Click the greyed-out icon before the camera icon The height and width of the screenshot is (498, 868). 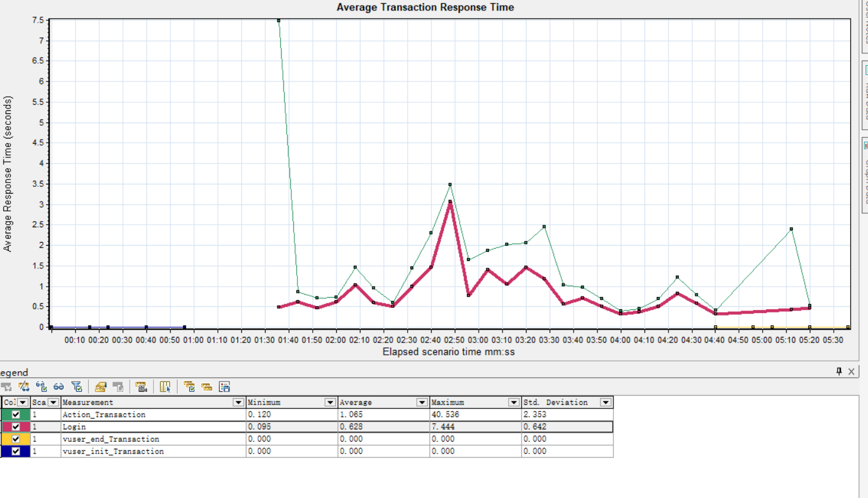[118, 387]
